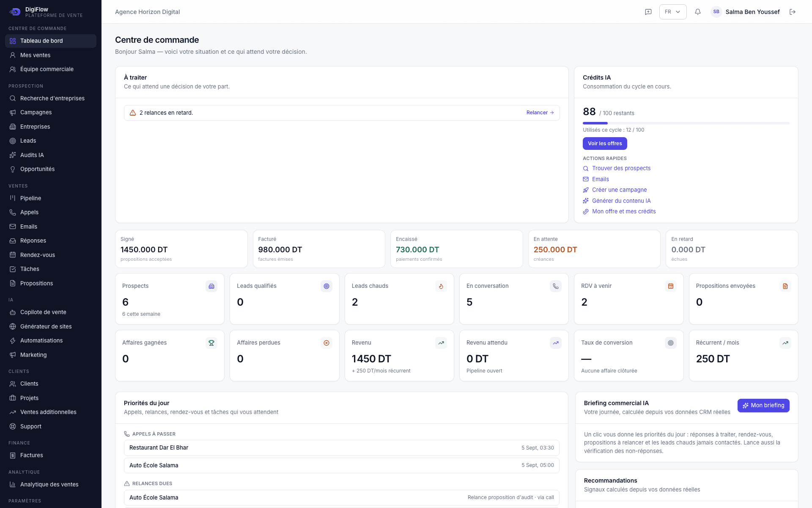Viewport: 812px width, 508px height.
Task: Click the link icon by Mon offre et mes crédits
Action: [586, 212]
